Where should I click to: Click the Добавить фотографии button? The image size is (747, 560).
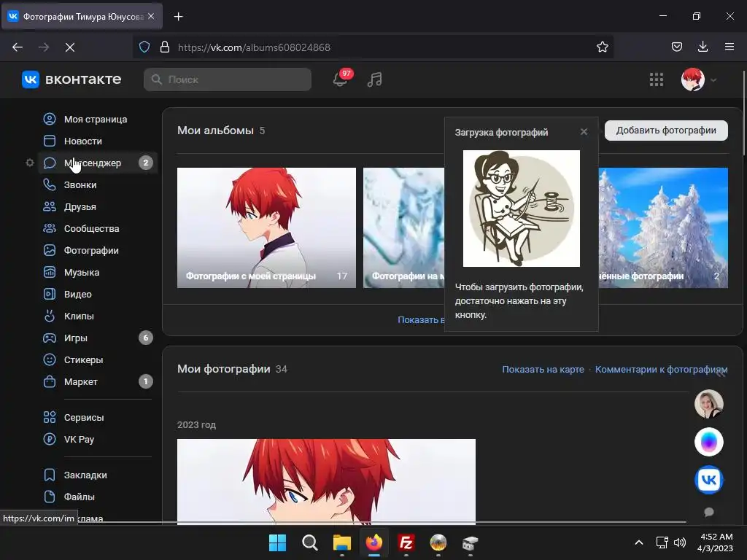666,131
